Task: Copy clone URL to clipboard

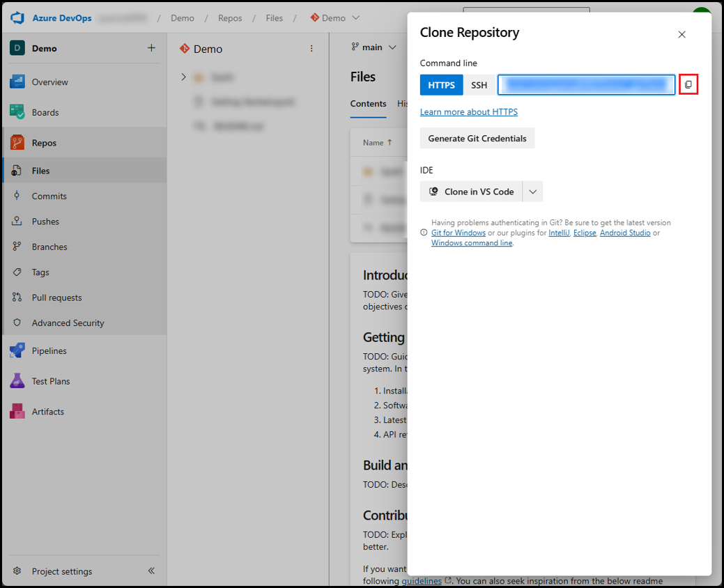Action: [x=688, y=84]
